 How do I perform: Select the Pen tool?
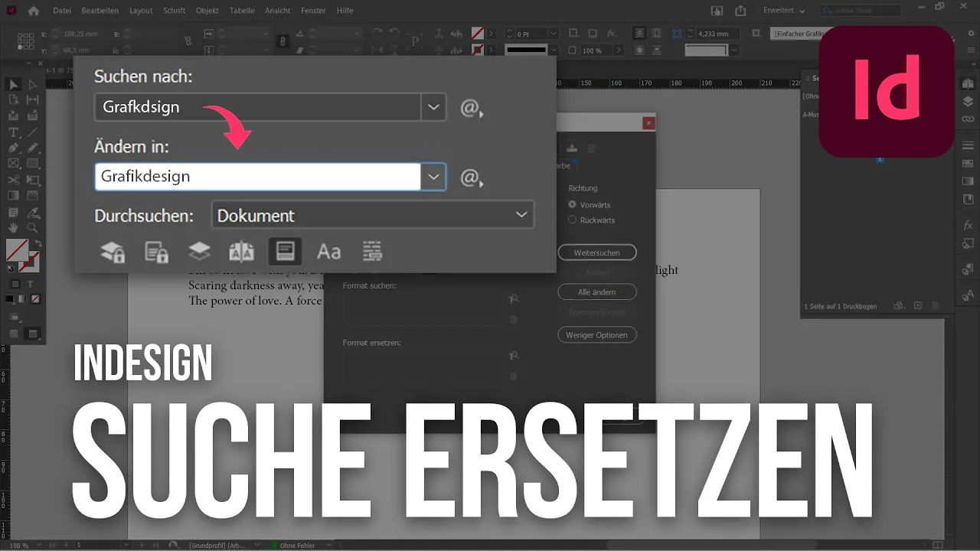point(14,148)
